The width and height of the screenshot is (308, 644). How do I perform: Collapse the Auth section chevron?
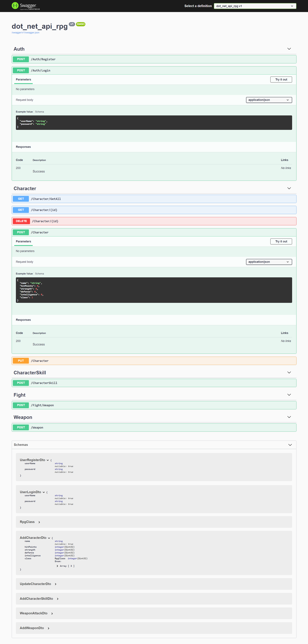tap(289, 49)
